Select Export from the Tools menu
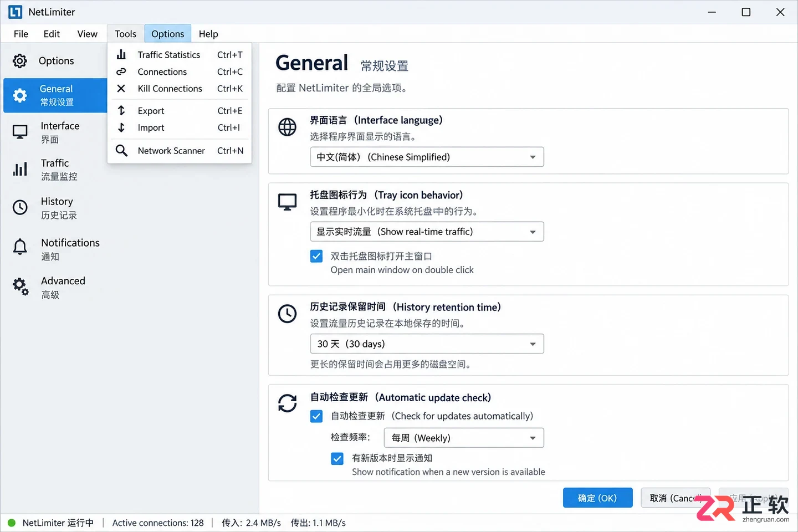 pos(180,110)
